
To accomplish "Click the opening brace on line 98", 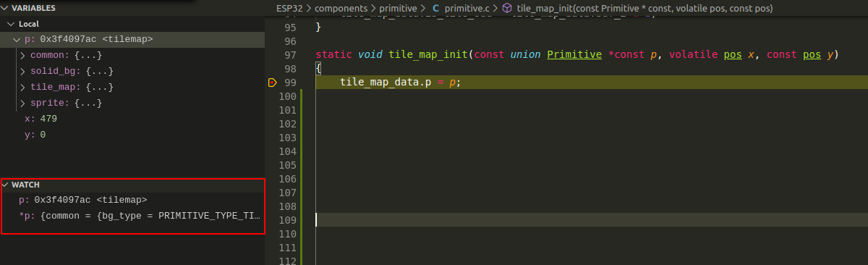I will (x=319, y=69).
